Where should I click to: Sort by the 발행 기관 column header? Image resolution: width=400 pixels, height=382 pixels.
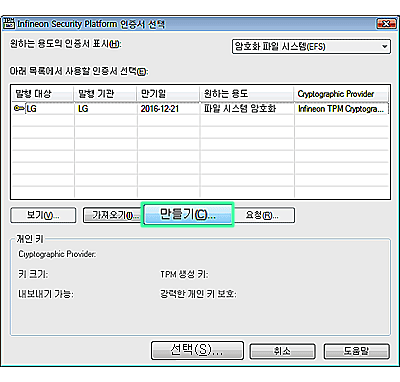105,94
